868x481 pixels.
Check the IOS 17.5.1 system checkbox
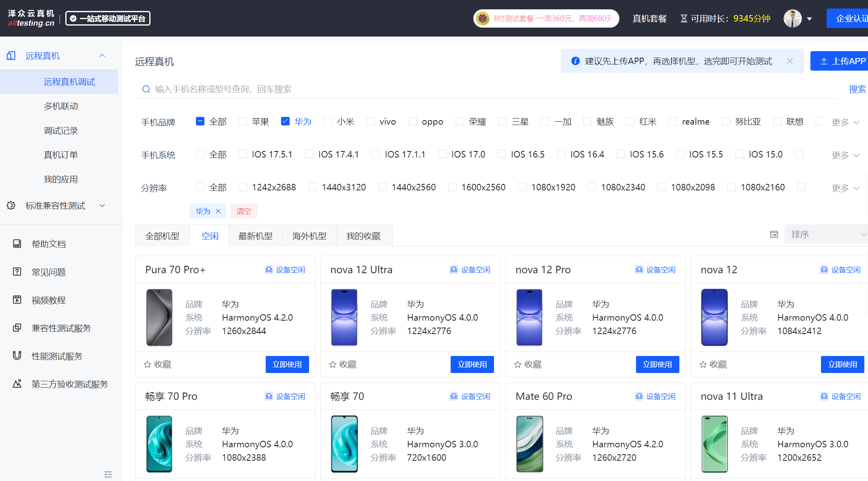pos(243,154)
